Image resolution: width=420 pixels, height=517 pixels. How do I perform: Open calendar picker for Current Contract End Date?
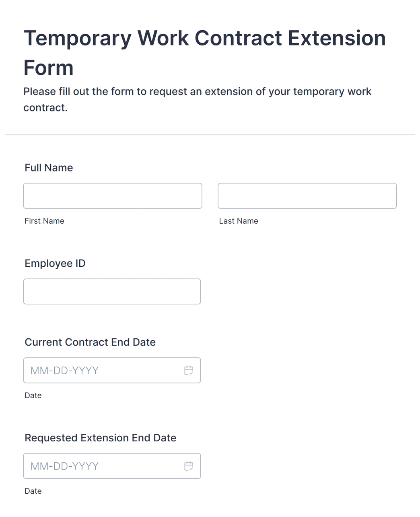(189, 370)
